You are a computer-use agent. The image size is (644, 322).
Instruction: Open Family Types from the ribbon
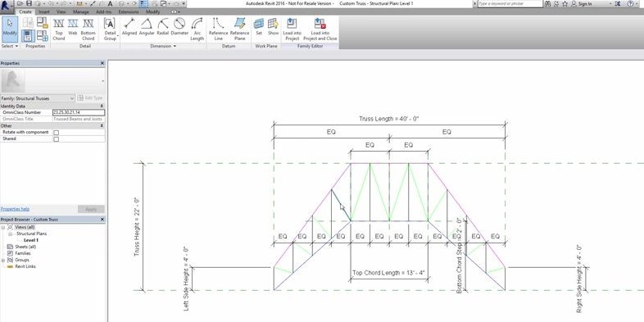point(43,36)
